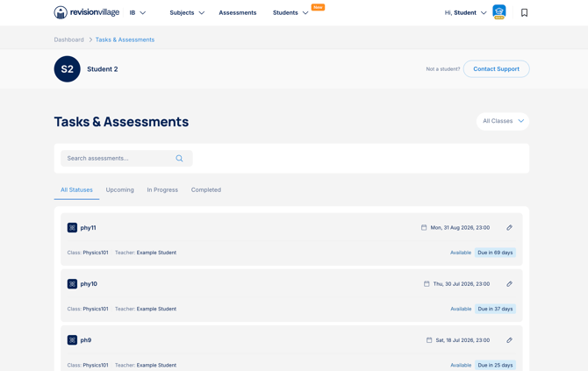The width and height of the screenshot is (588, 371).
Task: Expand the Hi, Student account menu
Action: coord(465,13)
